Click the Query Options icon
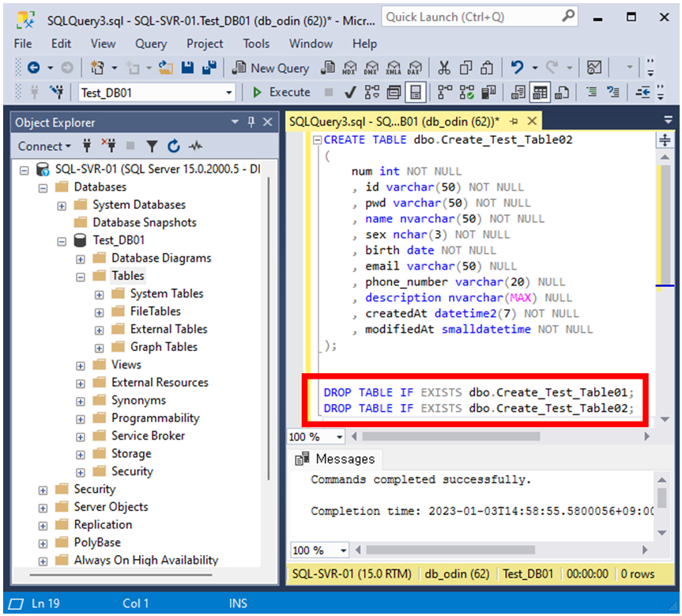Screen dimensions: 682x616 (394, 93)
